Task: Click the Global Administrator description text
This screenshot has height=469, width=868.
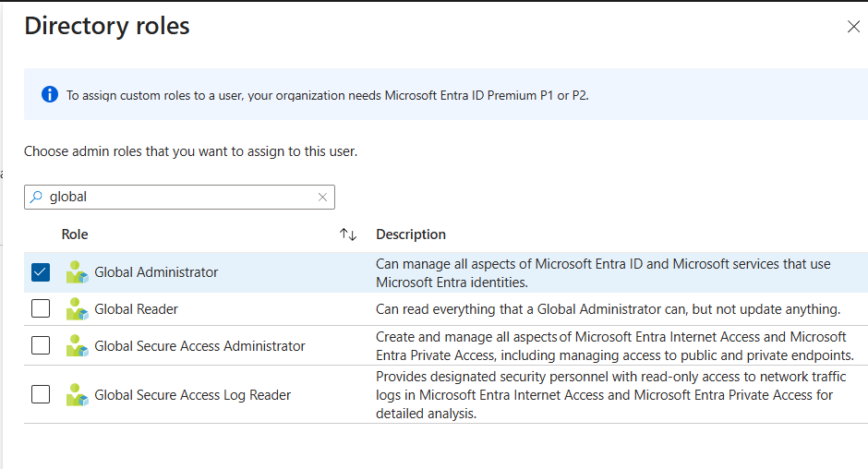Action: [603, 273]
